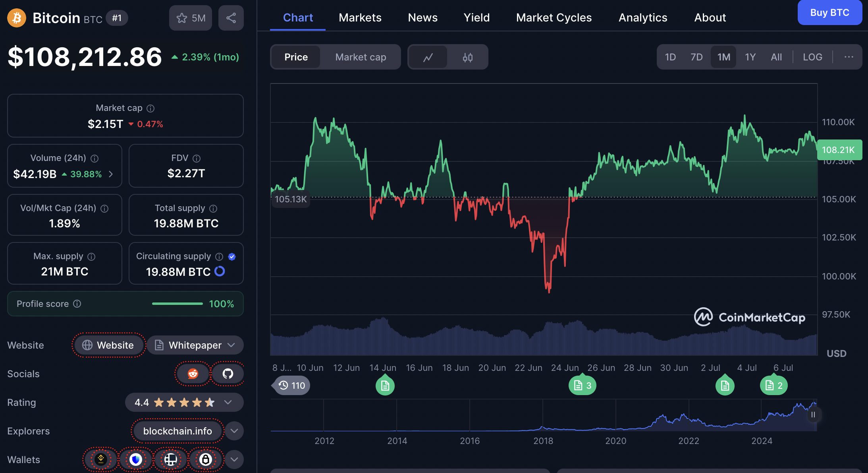Open the Markets tab
Viewport: 868px width, 473px height.
coord(360,17)
